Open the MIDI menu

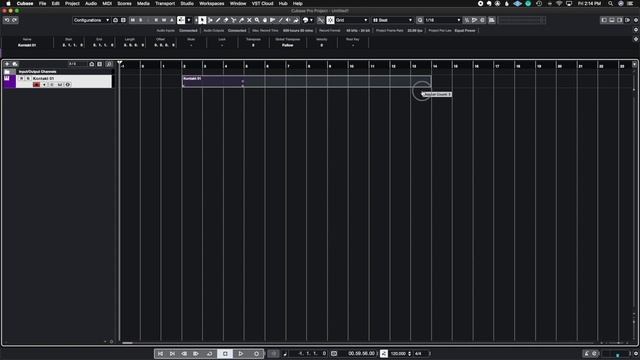(107, 3)
